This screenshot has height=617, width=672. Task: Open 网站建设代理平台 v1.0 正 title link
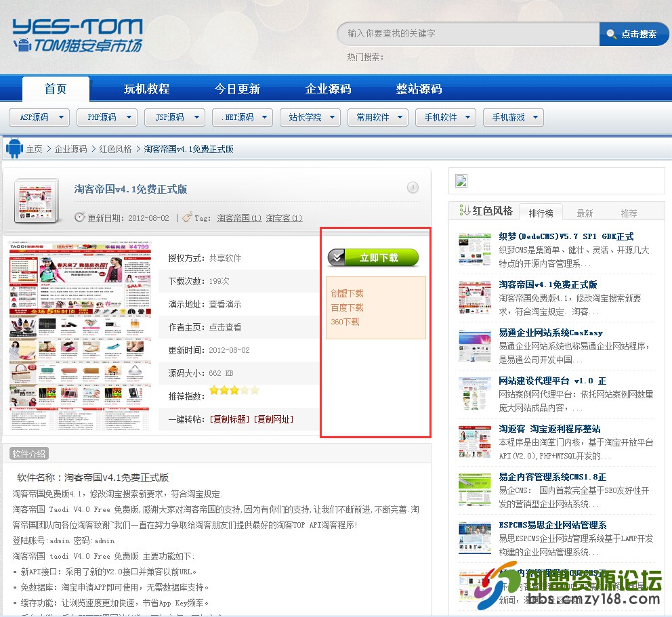pyautogui.click(x=552, y=381)
